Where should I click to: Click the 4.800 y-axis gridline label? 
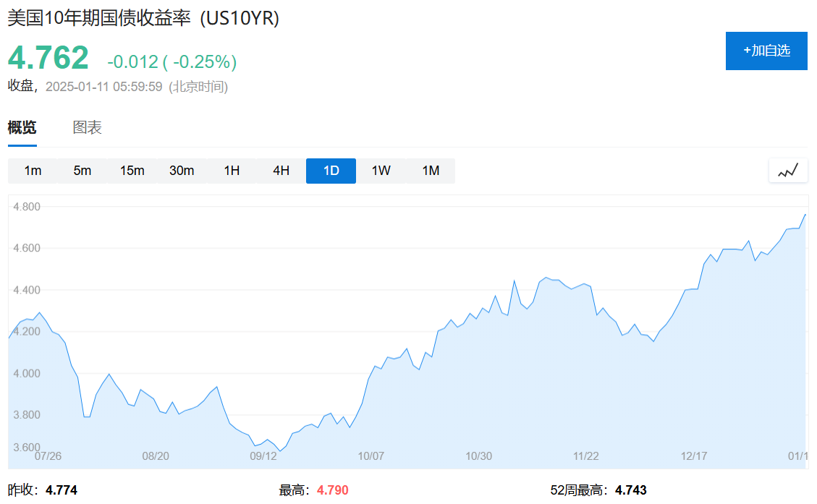click(x=27, y=207)
